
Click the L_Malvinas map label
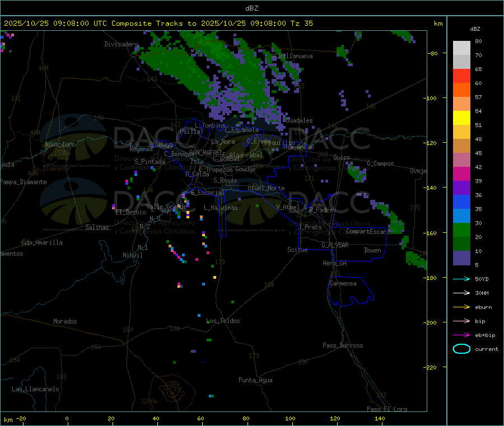tap(221, 208)
